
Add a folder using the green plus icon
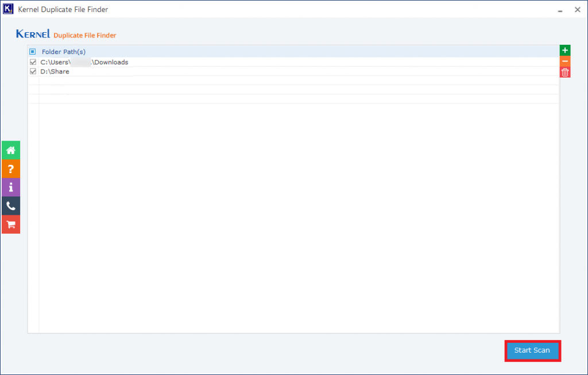click(x=564, y=50)
